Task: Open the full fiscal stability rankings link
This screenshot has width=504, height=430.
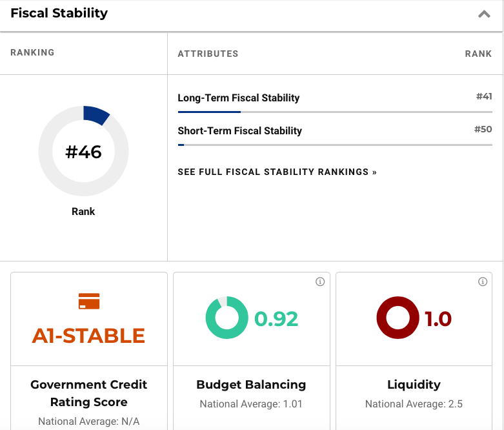Action: click(277, 172)
